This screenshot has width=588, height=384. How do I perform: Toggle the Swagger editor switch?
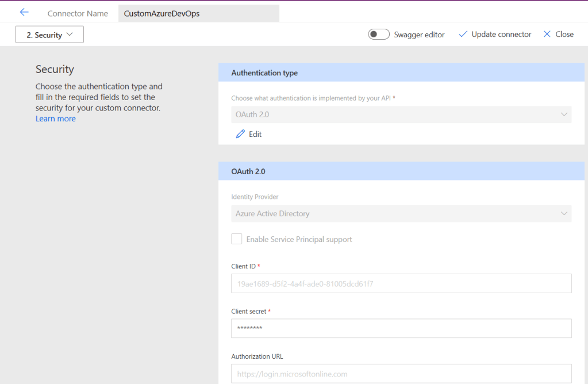379,34
